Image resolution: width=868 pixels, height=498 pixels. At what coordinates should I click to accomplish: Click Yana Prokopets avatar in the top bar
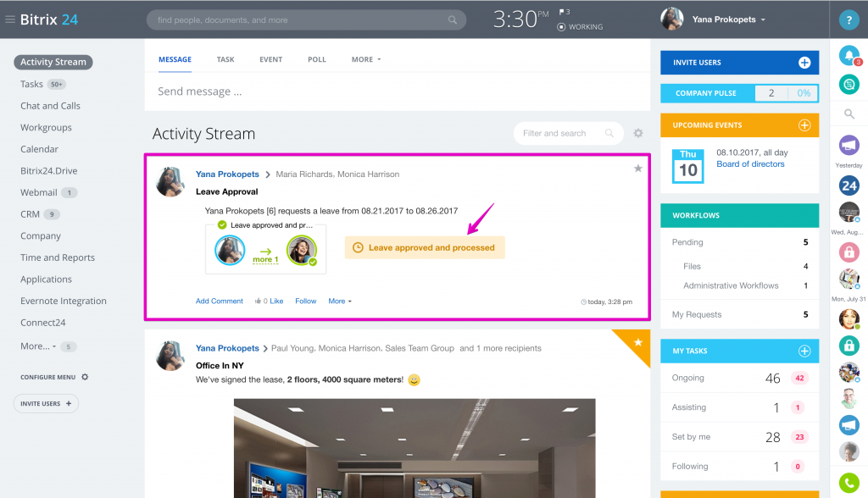(x=672, y=19)
